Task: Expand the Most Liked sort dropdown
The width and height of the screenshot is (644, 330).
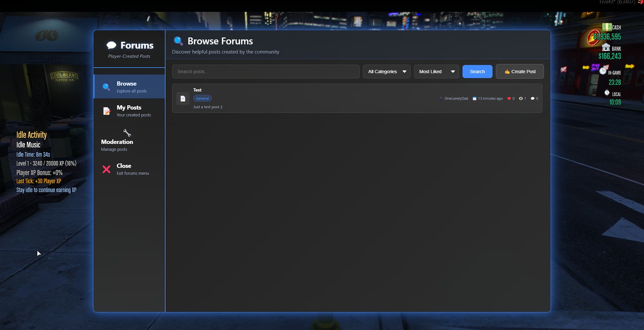Action: [436, 72]
